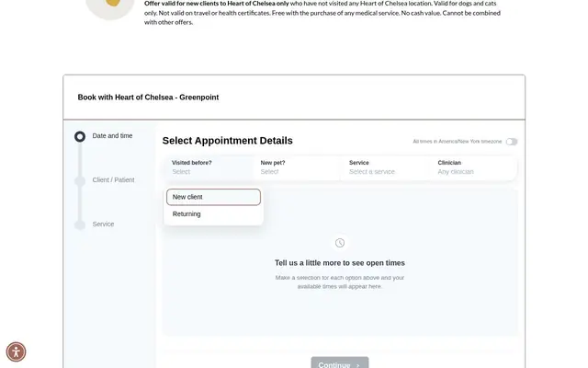Open the New pet? dropdown

297,167
